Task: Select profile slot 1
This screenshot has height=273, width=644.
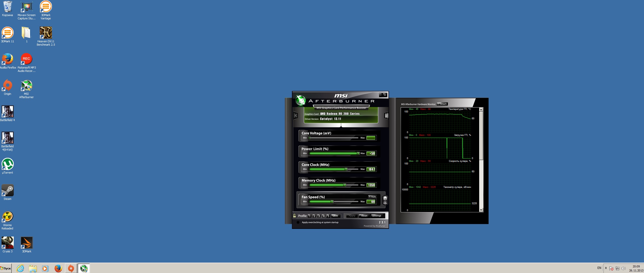Action: pyautogui.click(x=310, y=216)
